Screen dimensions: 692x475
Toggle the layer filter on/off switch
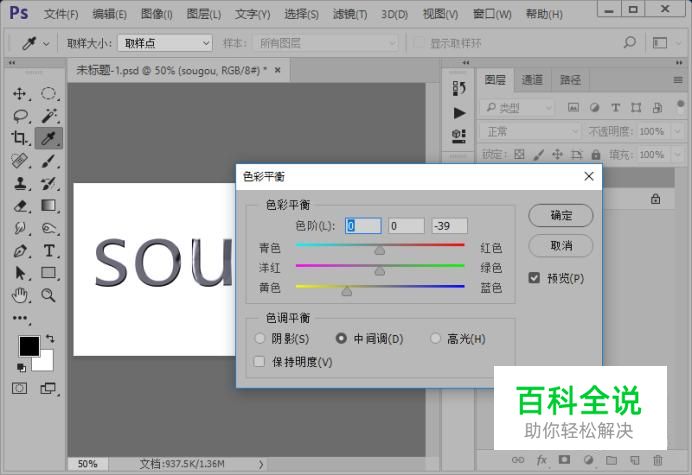[681, 106]
